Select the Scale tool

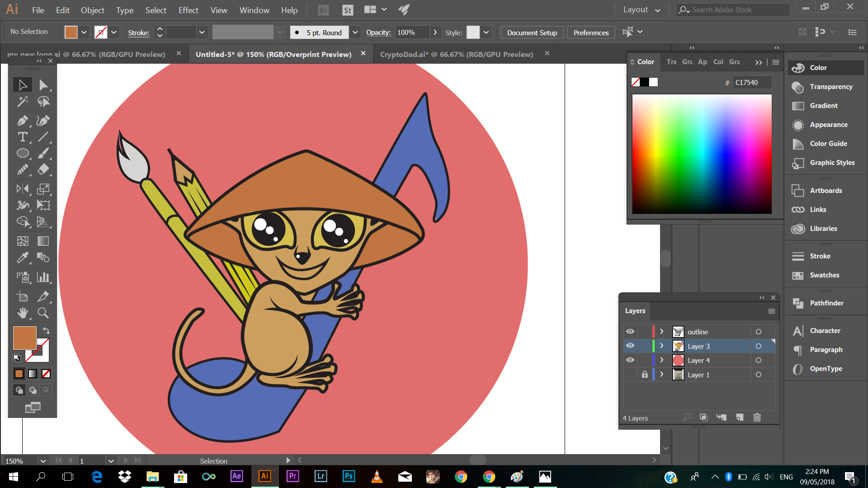click(43, 189)
